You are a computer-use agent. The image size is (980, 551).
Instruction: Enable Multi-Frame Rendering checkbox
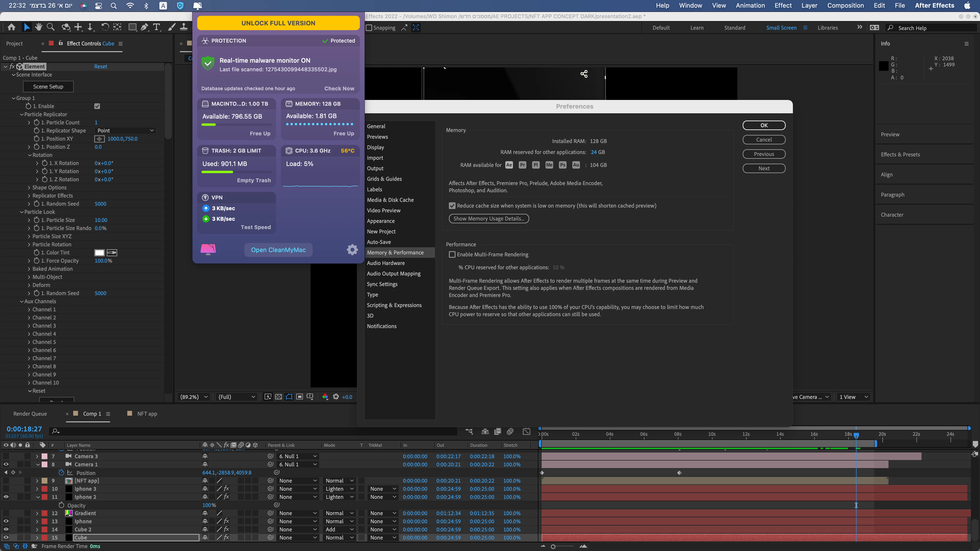click(452, 254)
